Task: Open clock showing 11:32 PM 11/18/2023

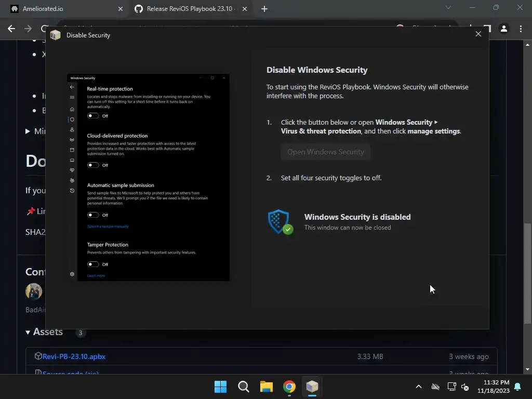Action: click(x=494, y=387)
